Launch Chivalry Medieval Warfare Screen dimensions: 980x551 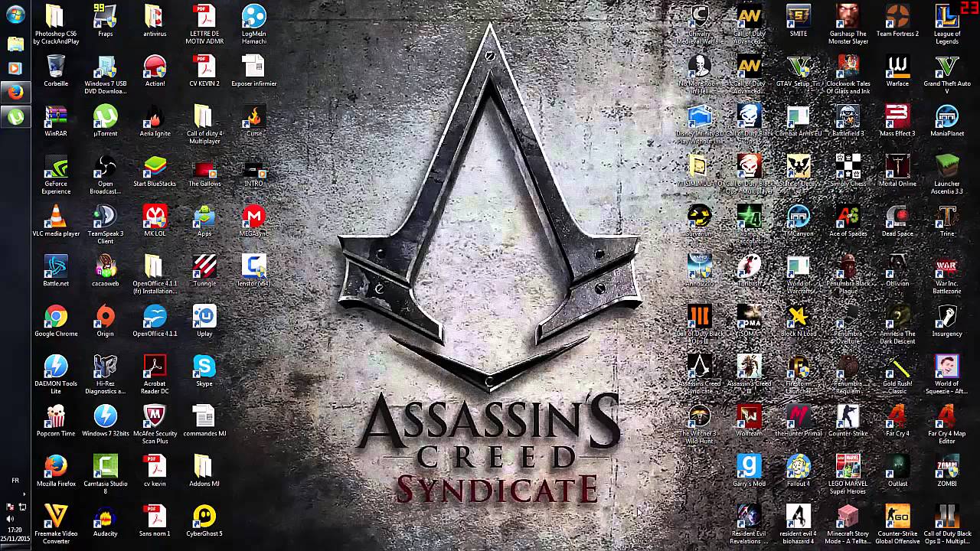699,24
